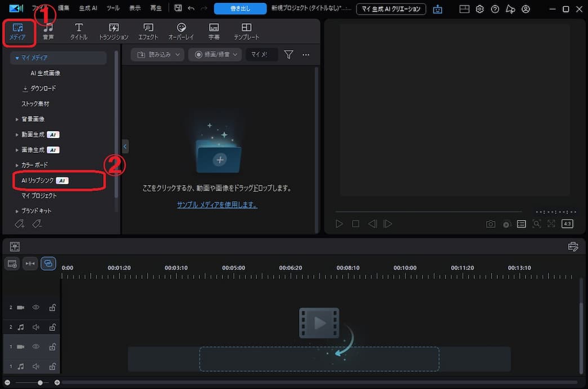This screenshot has width=588, height=389.
Task: Lock video track 1
Action: click(52, 346)
